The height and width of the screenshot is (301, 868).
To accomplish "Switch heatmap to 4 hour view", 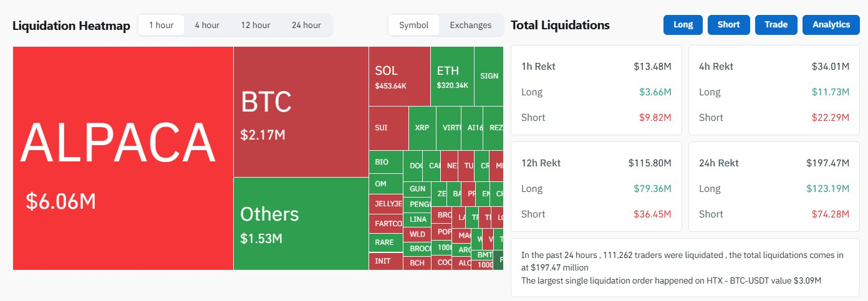I will [207, 25].
